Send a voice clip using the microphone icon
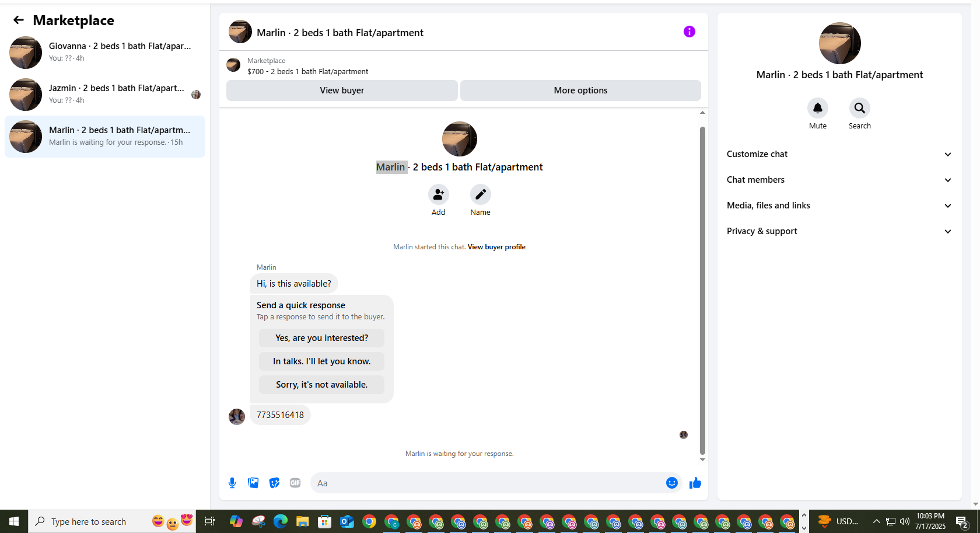 [x=232, y=483]
